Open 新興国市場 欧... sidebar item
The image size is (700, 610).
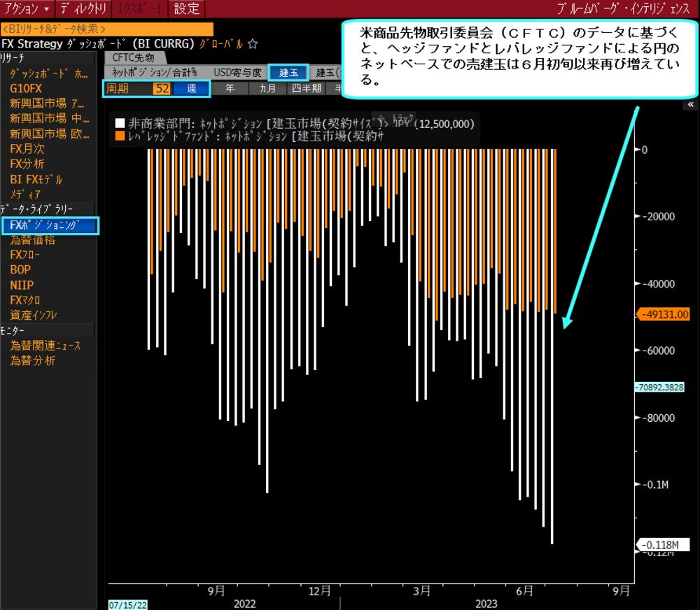click(x=50, y=134)
